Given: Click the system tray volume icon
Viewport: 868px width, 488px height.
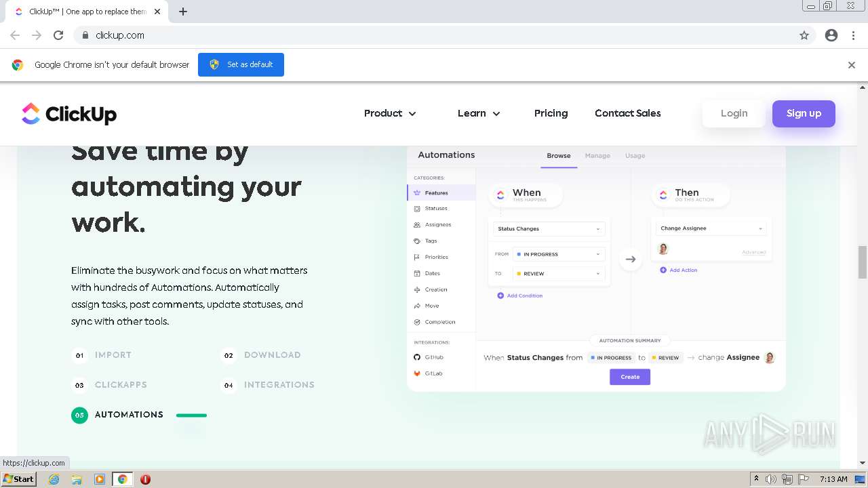Looking at the screenshot, I should 771,479.
